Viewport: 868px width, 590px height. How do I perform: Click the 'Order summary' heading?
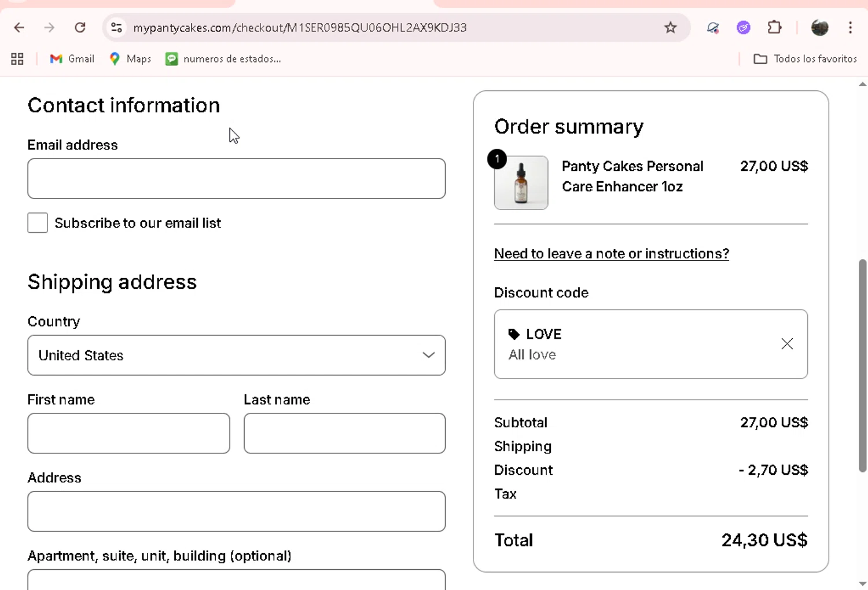(568, 127)
